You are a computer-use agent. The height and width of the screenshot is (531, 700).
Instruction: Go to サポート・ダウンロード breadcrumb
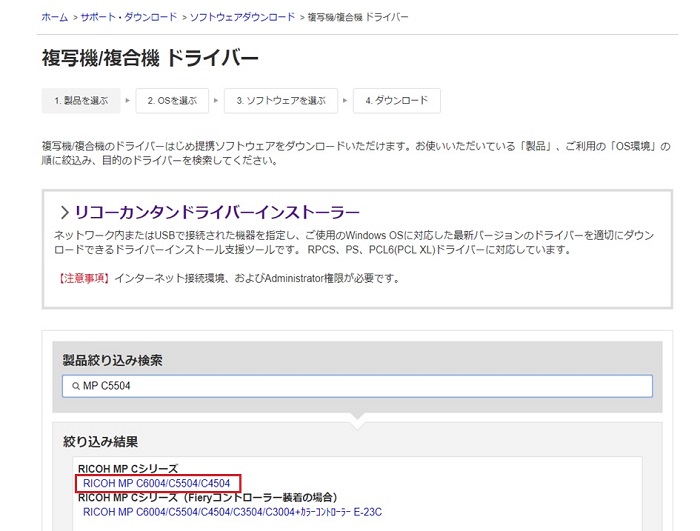coord(129,17)
